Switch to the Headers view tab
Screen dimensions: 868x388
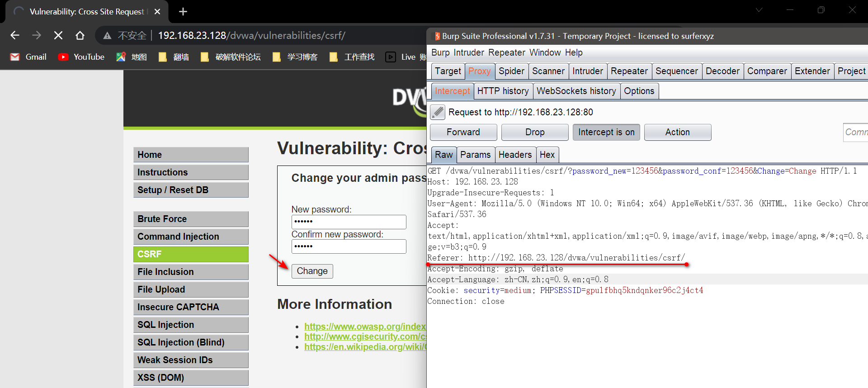(515, 155)
